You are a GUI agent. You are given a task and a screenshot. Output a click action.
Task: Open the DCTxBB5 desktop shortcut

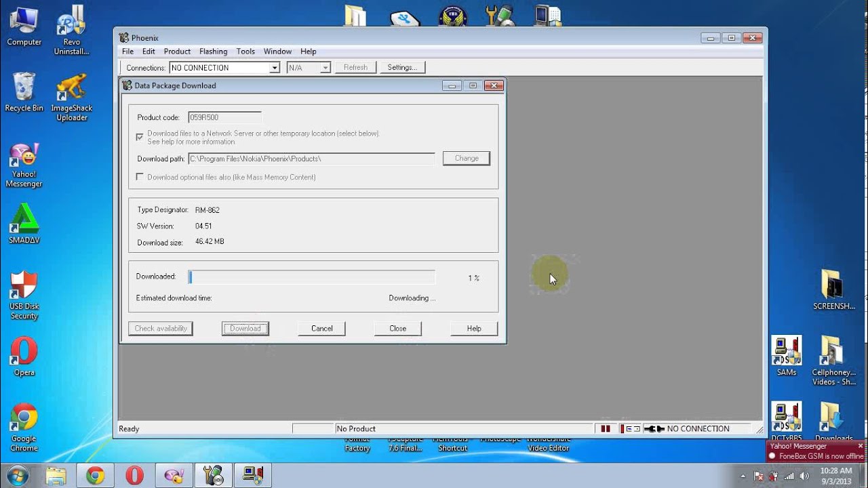click(x=787, y=422)
